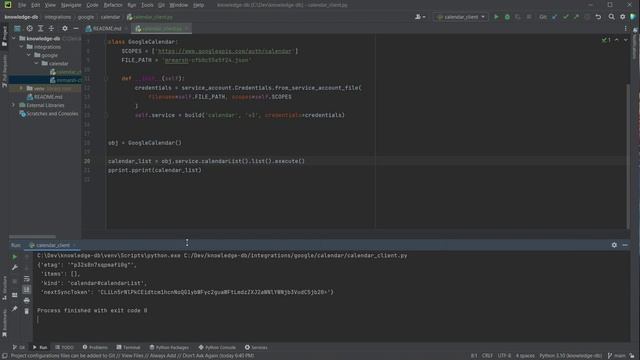Open the File menu
The height and width of the screenshot is (360, 640).
coord(22,5)
